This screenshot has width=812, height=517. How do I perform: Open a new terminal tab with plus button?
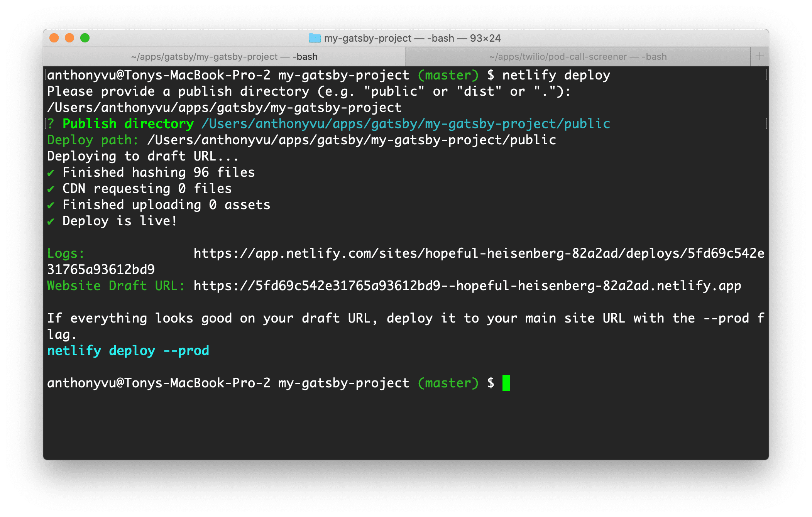click(x=760, y=56)
